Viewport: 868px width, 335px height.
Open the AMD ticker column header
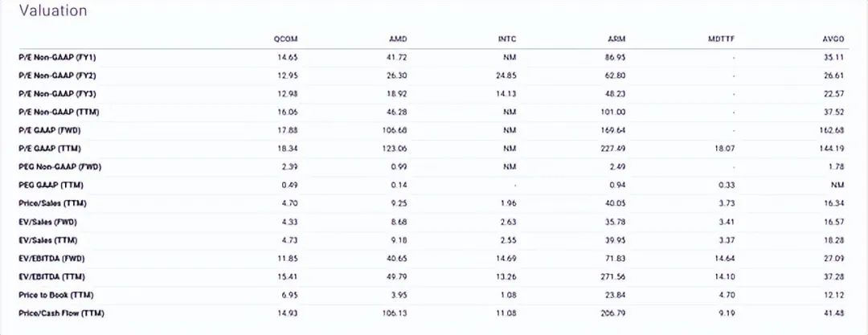click(398, 39)
